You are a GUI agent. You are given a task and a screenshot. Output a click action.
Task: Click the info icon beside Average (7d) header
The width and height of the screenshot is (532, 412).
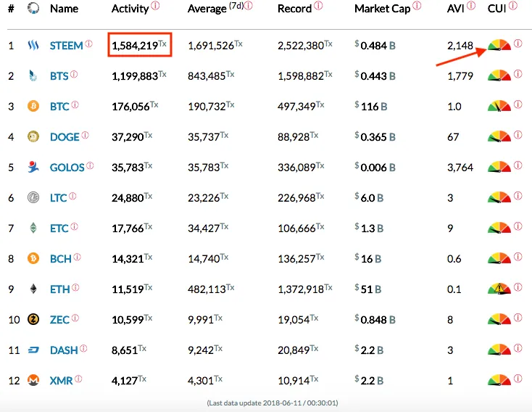249,5
